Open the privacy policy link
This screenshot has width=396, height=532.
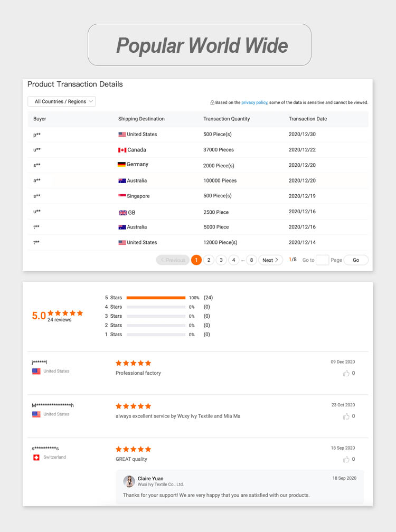(x=254, y=102)
